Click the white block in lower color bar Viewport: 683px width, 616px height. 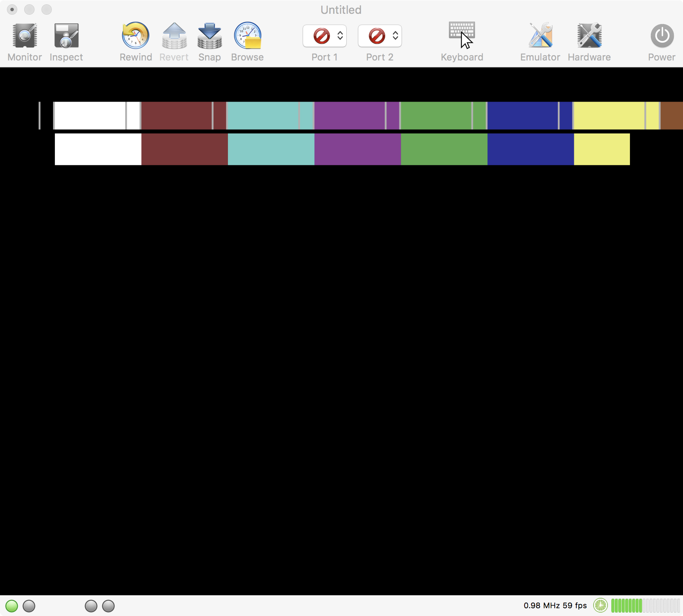98,149
